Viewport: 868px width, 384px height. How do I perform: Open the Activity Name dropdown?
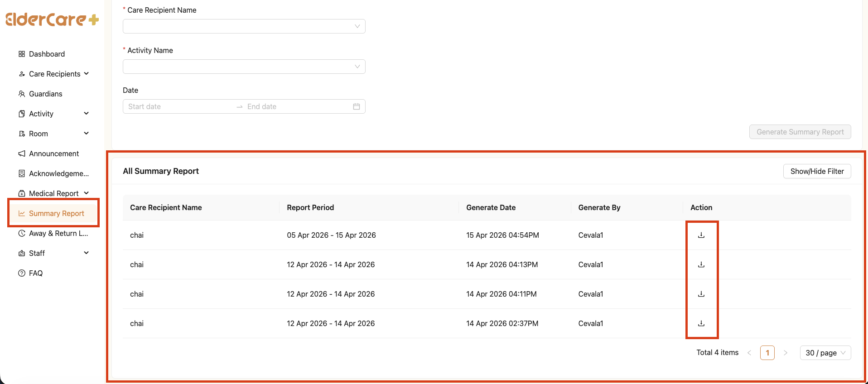point(244,67)
